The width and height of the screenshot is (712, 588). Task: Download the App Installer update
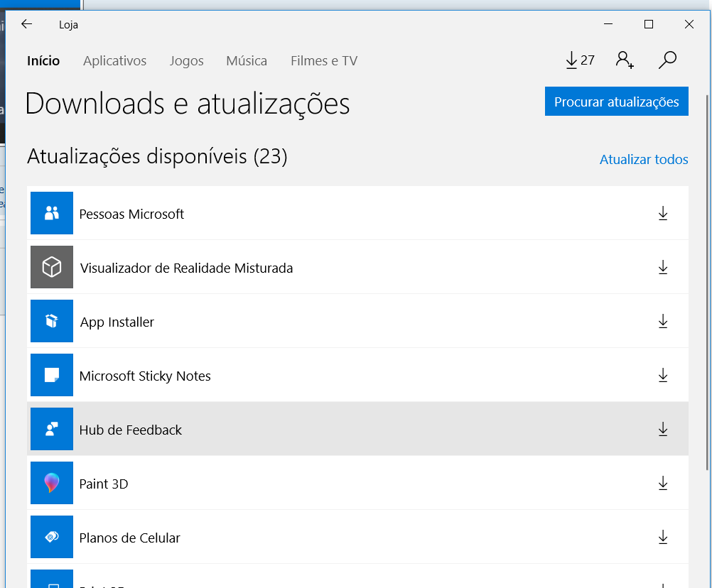pos(663,322)
